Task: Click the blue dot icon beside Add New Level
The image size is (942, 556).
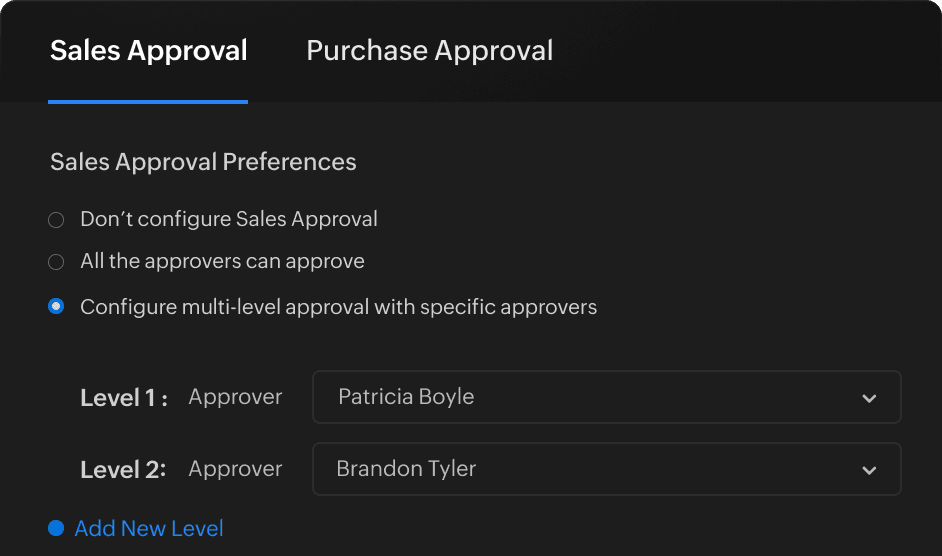Action: click(56, 528)
